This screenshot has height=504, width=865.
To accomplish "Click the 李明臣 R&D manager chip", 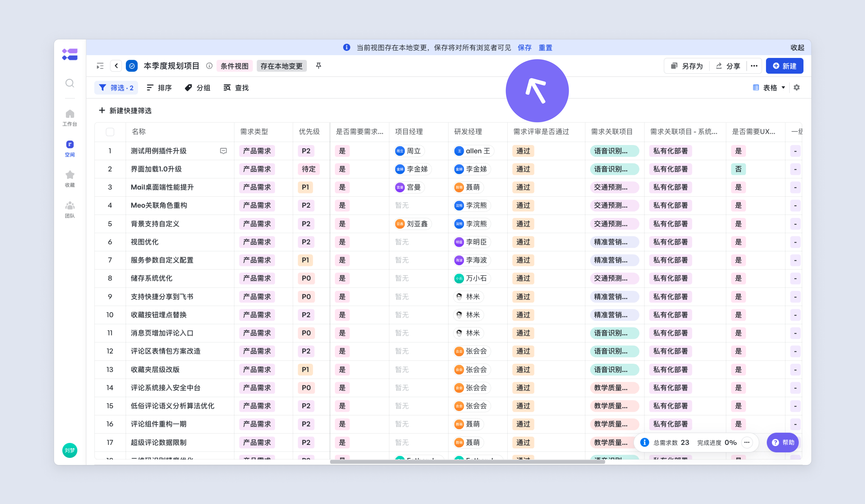I will click(472, 242).
